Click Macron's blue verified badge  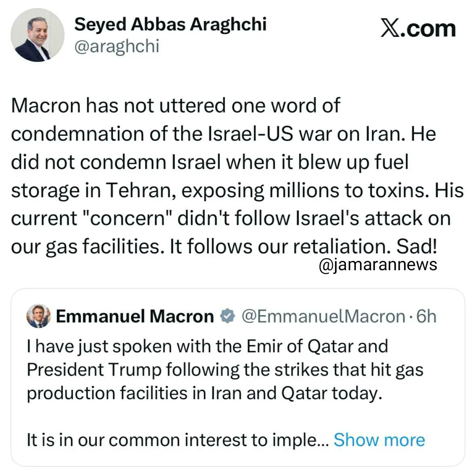[227, 316]
